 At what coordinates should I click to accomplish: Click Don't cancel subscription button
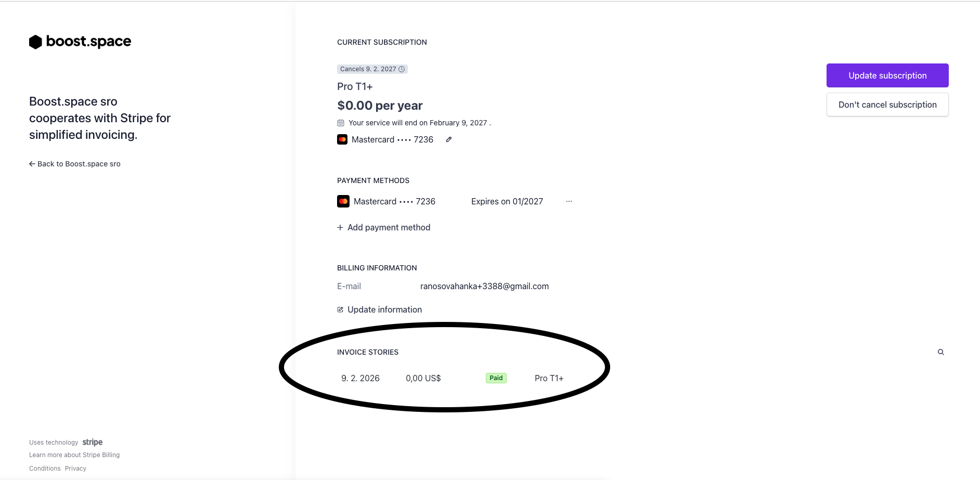tap(887, 105)
